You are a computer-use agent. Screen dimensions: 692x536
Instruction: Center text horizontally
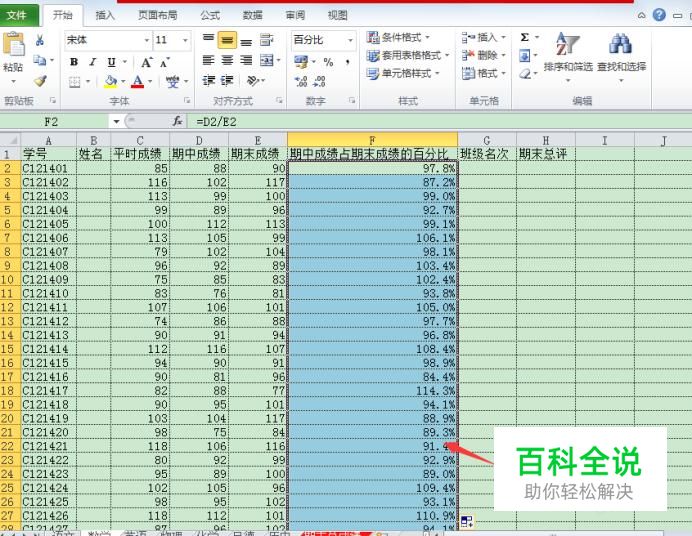[227, 60]
